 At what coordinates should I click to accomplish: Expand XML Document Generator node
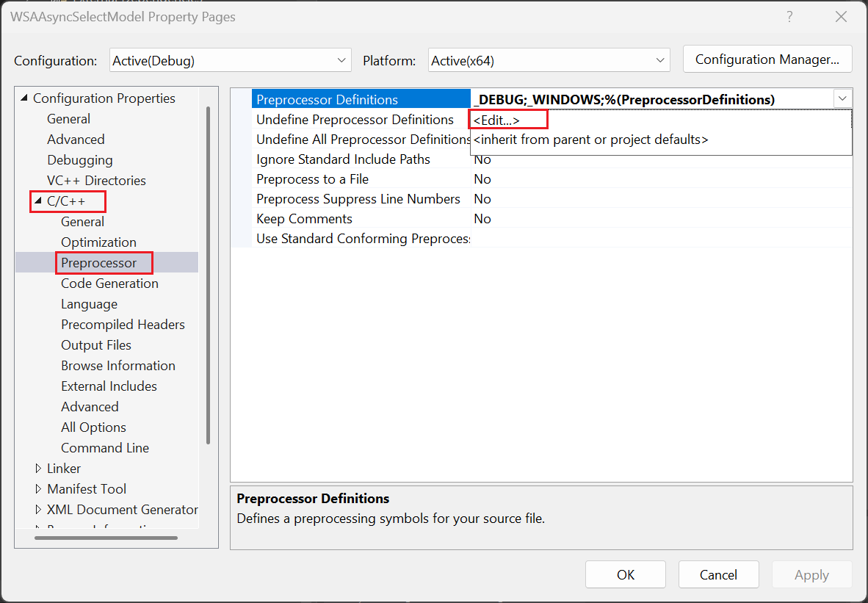[x=39, y=510]
